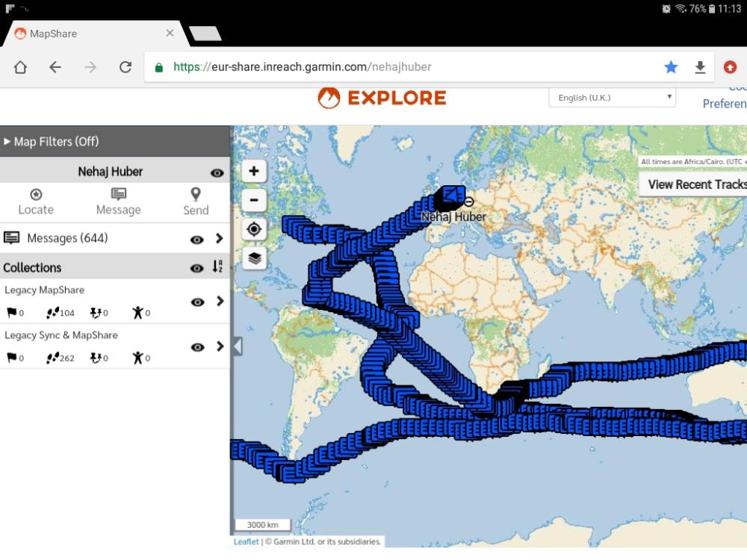Click the 11:13 clock
747x560 pixels.
coord(729,8)
